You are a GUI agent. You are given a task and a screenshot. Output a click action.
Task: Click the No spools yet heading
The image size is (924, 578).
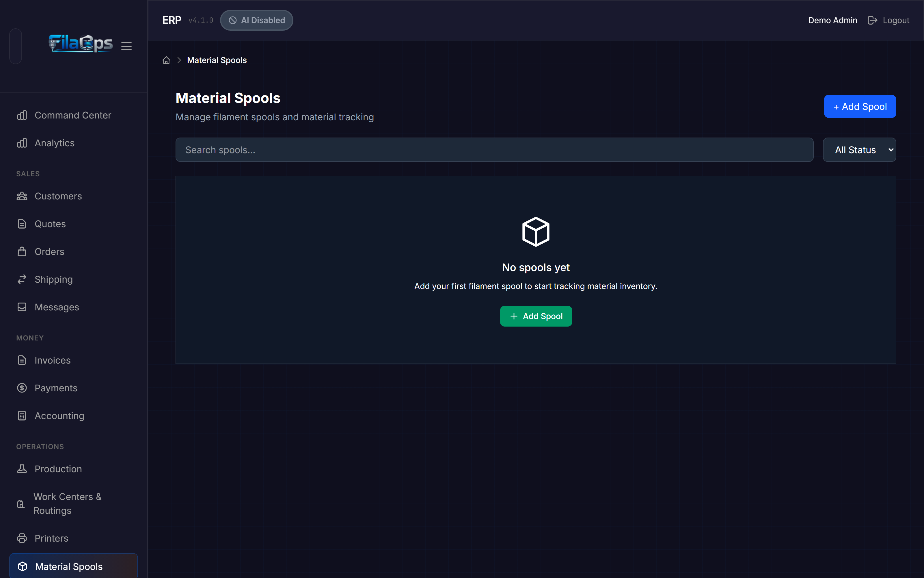coord(536,267)
